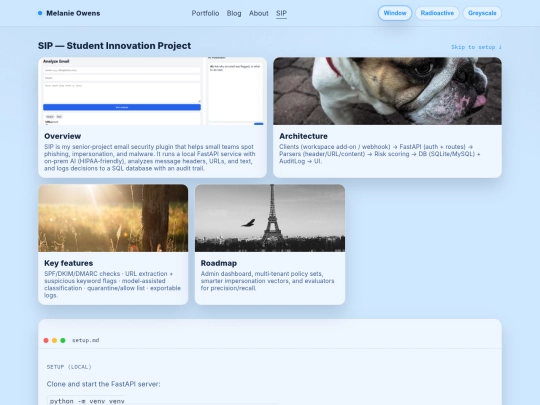The height and width of the screenshot is (405, 540).
Task: Click the bulldog image on Architecture card
Action: click(x=387, y=91)
